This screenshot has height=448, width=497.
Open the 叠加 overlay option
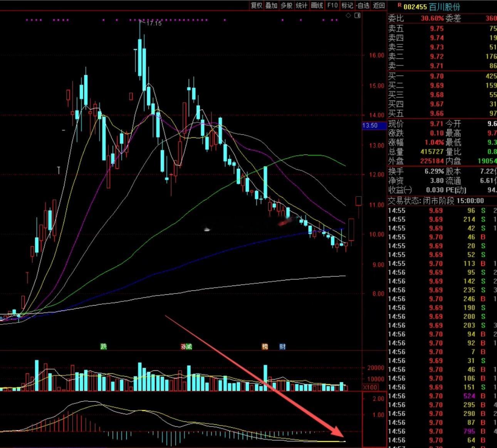[271, 5]
